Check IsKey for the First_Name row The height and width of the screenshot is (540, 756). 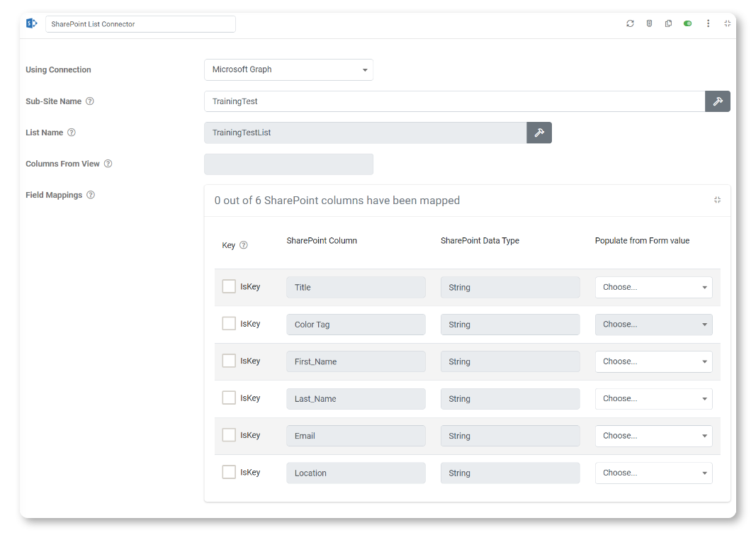pos(229,361)
